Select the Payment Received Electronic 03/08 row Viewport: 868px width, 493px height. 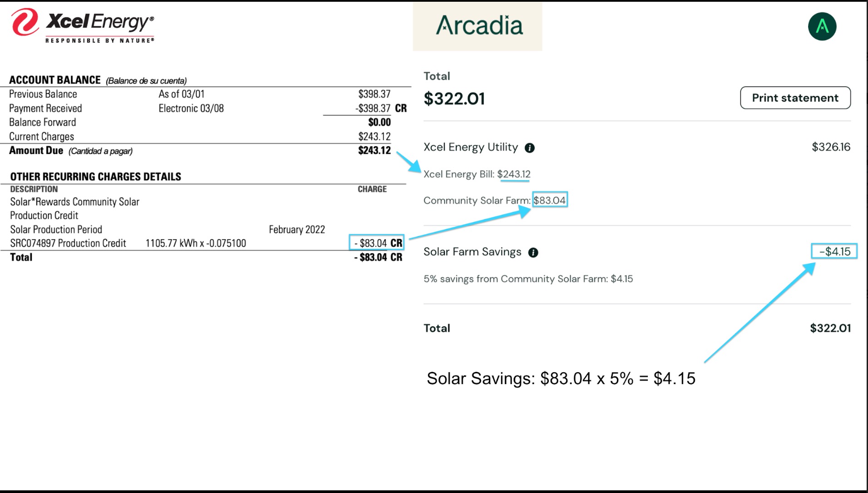208,108
